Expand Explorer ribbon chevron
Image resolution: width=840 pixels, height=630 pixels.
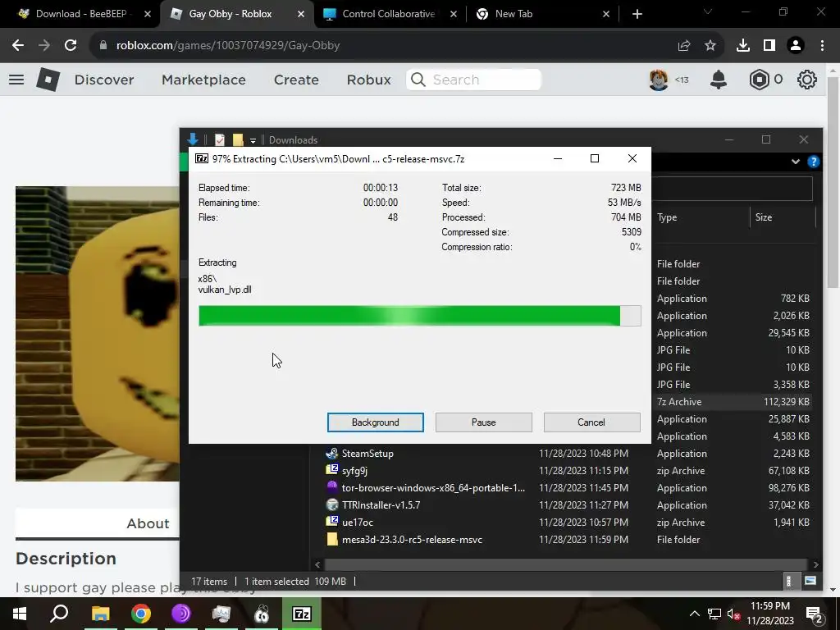796,162
